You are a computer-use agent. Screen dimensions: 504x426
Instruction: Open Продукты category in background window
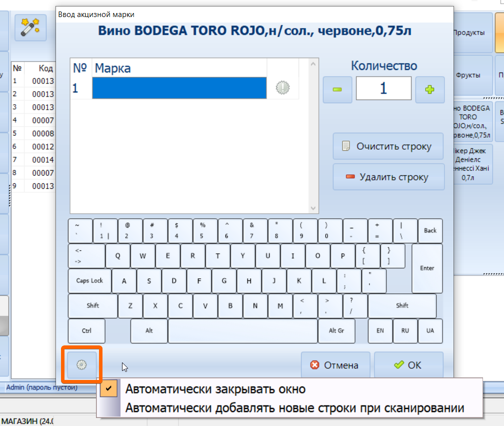tap(473, 33)
